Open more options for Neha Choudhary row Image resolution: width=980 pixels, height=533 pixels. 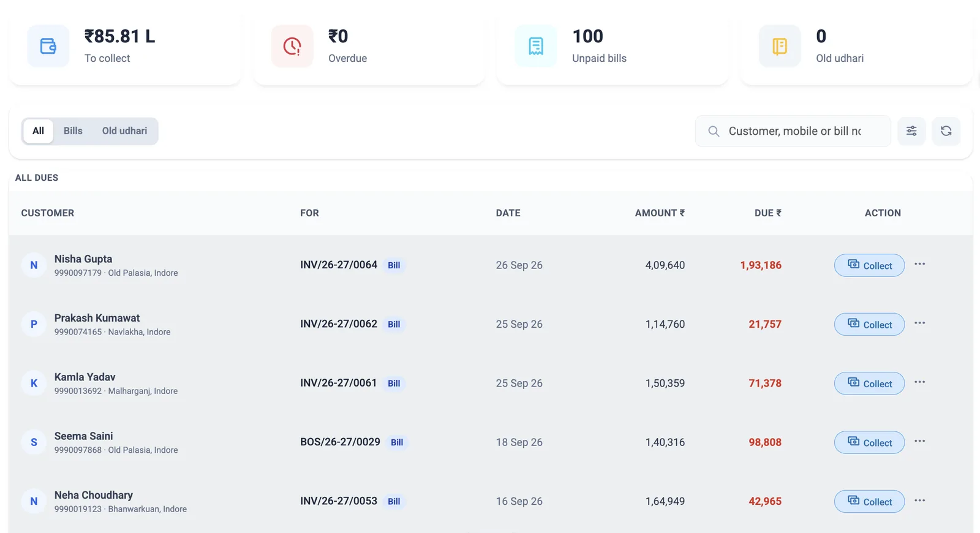click(920, 501)
